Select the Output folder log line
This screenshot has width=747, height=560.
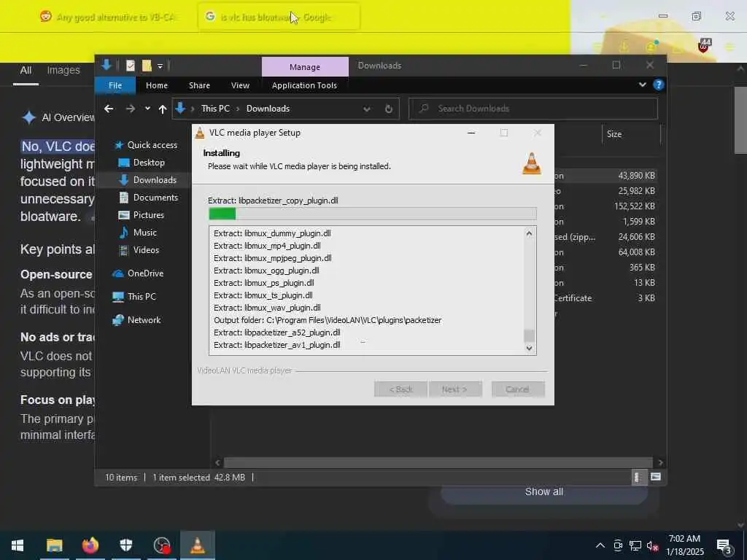[x=328, y=320]
